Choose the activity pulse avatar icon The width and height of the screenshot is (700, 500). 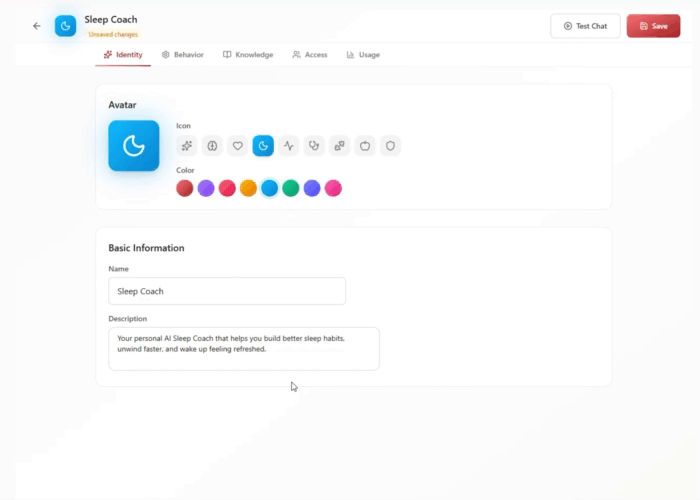pos(289,146)
